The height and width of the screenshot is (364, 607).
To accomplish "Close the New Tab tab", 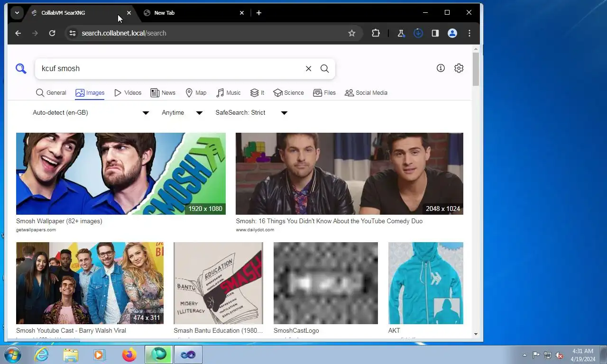I will tap(242, 13).
